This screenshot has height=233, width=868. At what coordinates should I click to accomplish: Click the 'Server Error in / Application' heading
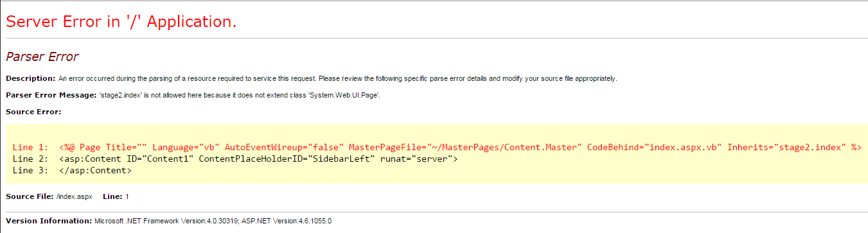[x=121, y=21]
